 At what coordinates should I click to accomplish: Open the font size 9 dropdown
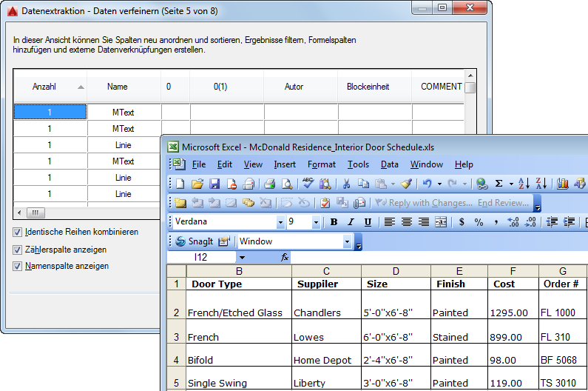[316, 222]
